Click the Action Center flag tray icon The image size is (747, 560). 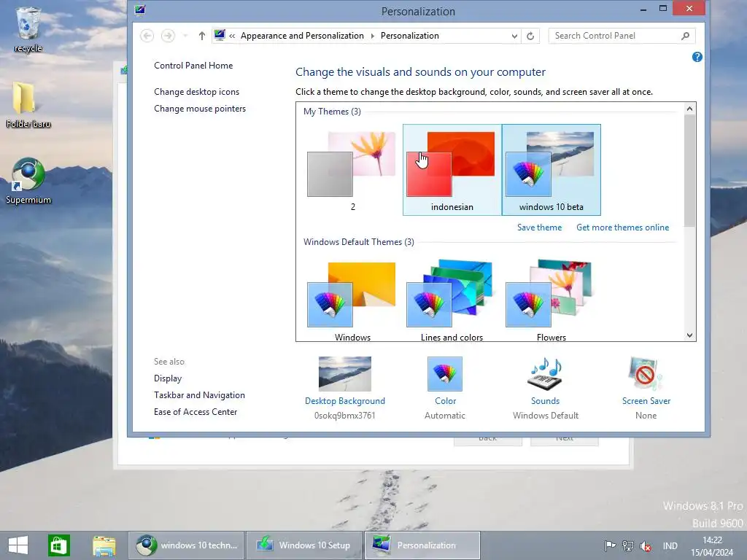[610, 545]
